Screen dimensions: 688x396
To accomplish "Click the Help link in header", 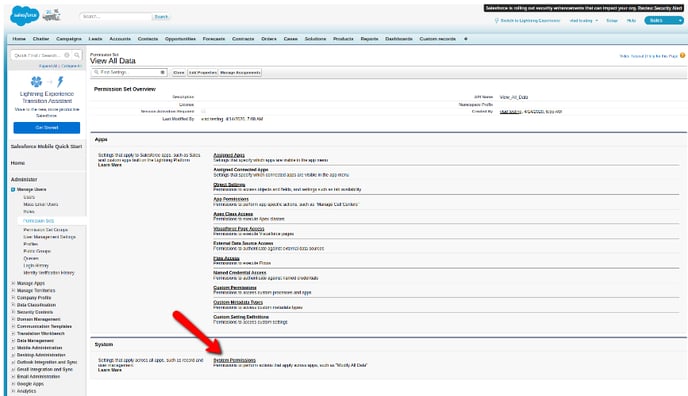I will click(631, 21).
